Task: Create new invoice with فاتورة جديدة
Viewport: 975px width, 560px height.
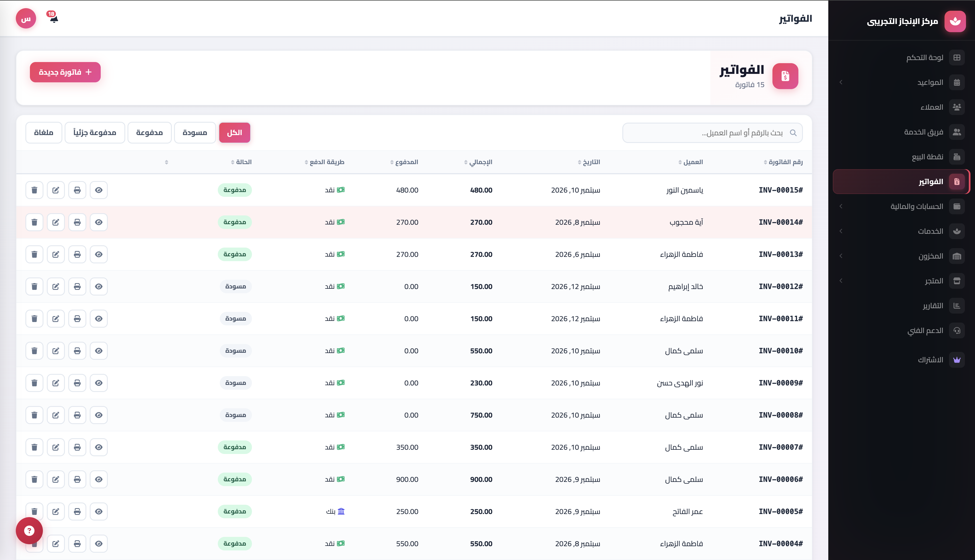Action: pos(65,72)
